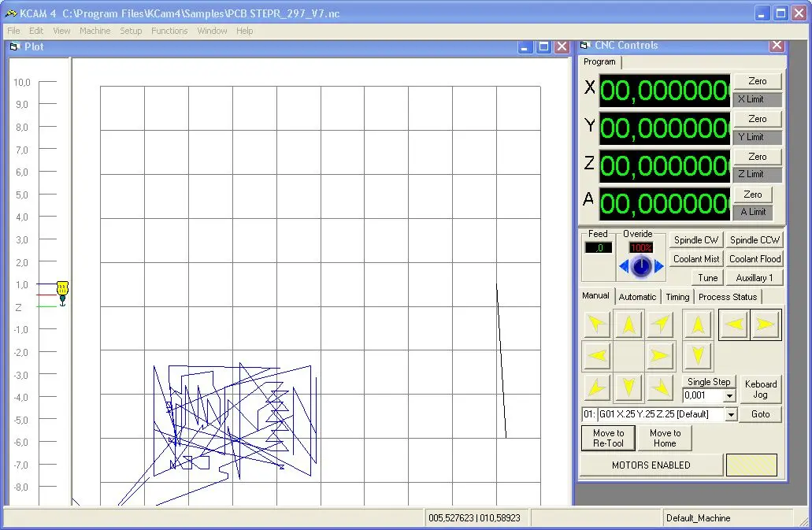The height and width of the screenshot is (530, 812).
Task: Select the Manual tab
Action: click(595, 296)
